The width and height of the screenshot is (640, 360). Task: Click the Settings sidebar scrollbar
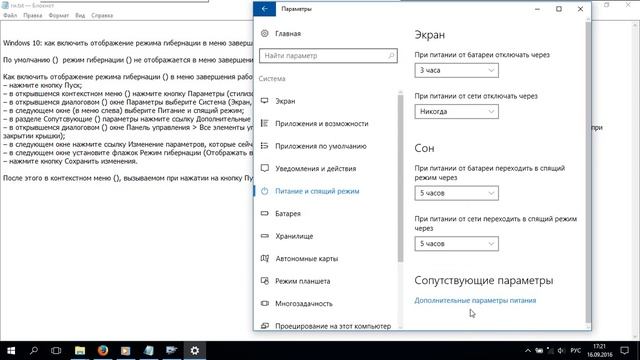coord(400,178)
